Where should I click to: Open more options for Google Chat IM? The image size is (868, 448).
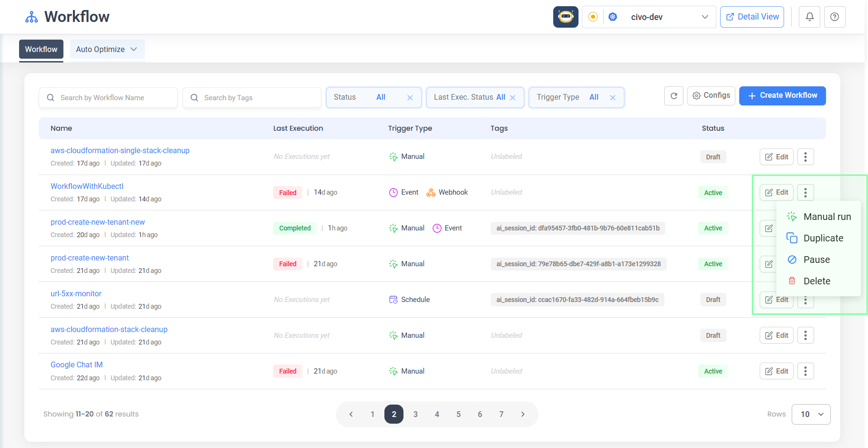click(805, 371)
